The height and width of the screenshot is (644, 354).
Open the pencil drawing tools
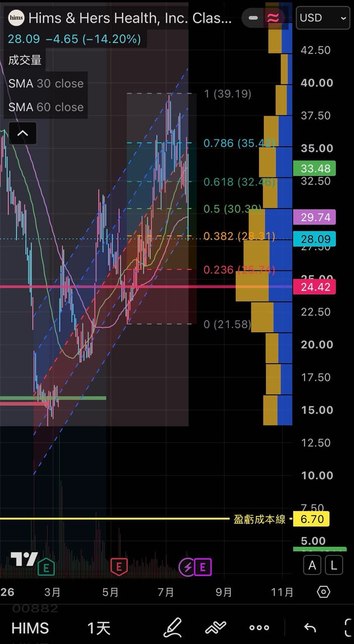click(x=172, y=627)
